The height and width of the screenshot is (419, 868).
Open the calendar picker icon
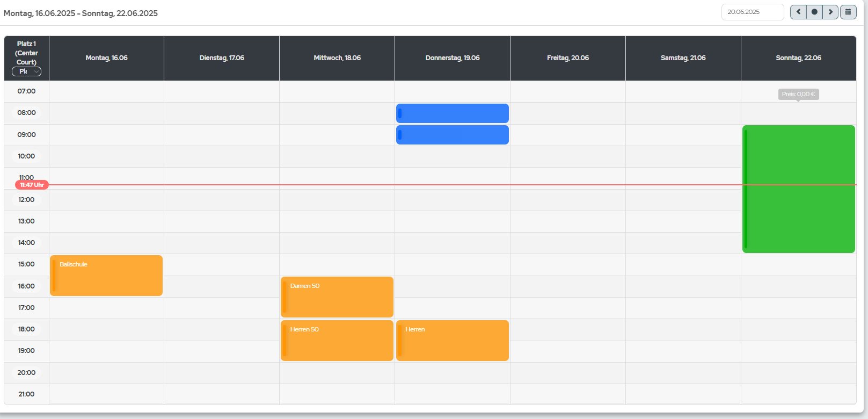click(x=848, y=12)
